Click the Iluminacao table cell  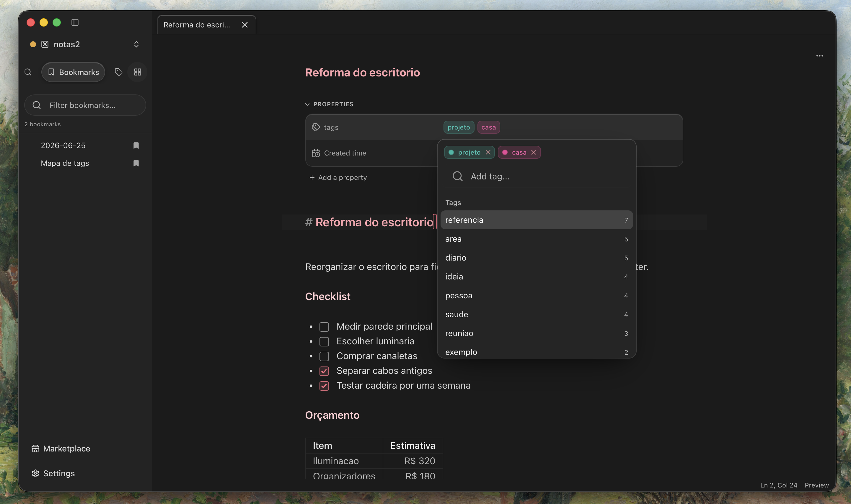pyautogui.click(x=344, y=461)
